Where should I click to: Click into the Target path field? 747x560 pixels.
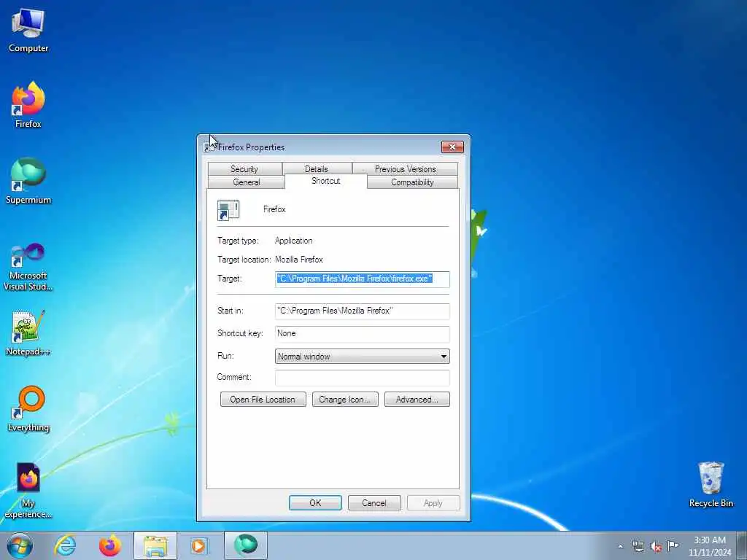coord(362,279)
